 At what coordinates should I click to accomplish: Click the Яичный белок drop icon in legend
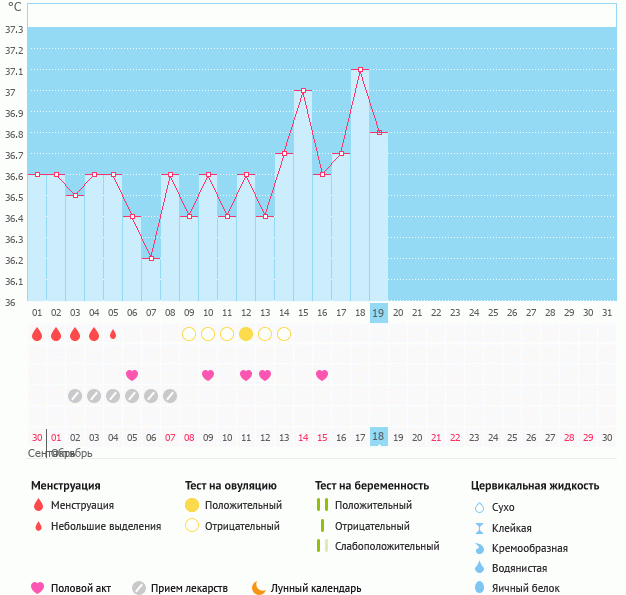479,588
